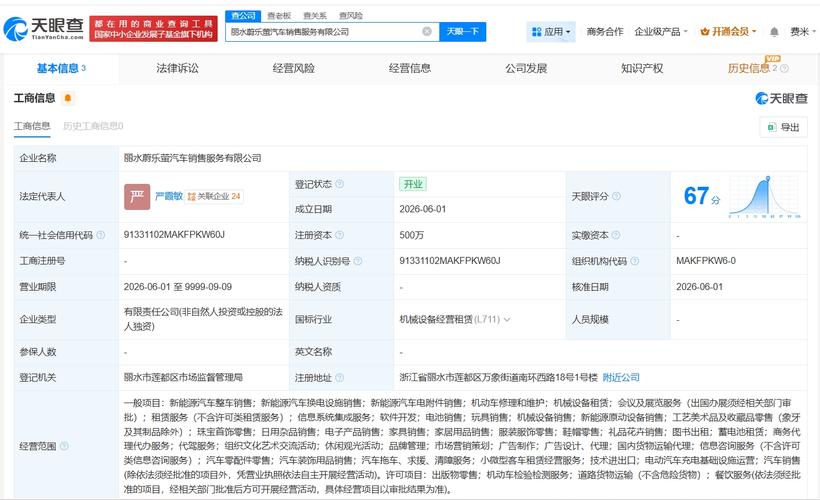Open the 商务合作 link
The image size is (820, 500).
(x=605, y=32)
